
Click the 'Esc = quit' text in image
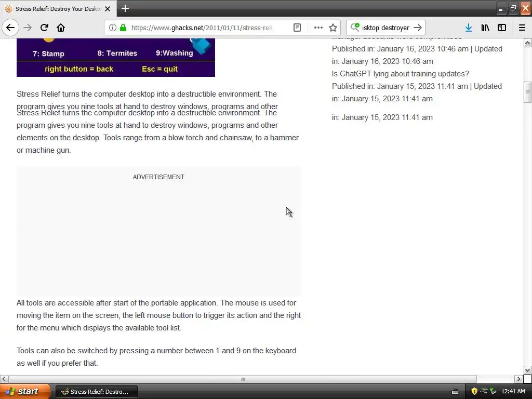tap(160, 69)
